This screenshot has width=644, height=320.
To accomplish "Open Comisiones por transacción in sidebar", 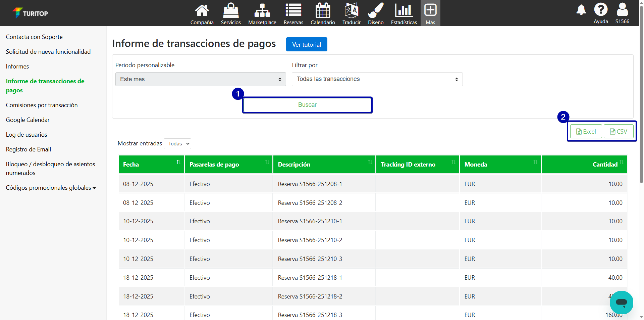I will [42, 105].
